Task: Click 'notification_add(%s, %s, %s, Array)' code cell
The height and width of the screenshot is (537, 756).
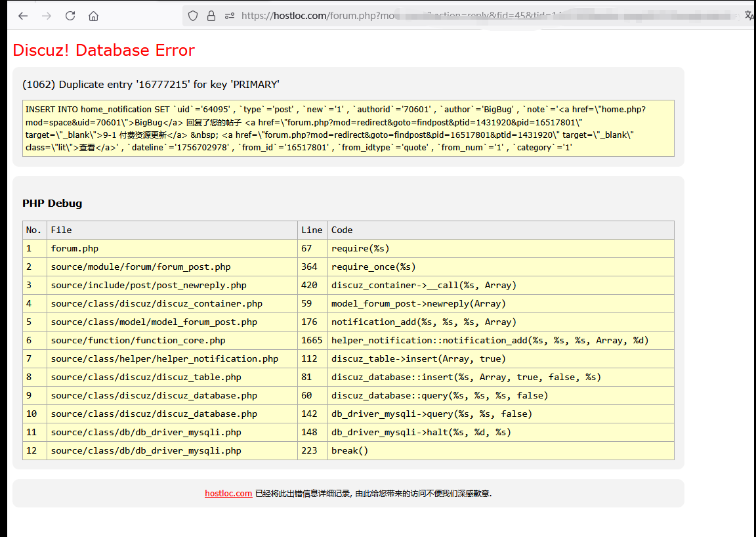Action: click(501, 322)
